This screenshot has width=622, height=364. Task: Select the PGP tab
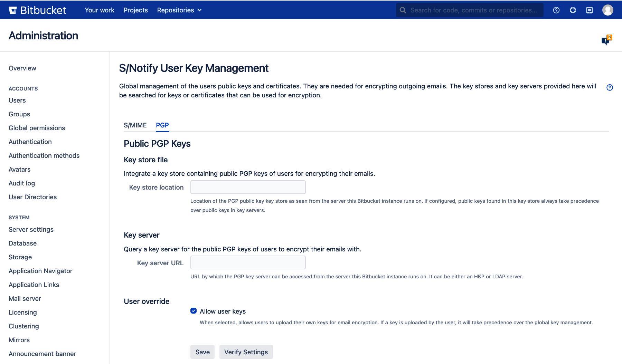coord(162,125)
